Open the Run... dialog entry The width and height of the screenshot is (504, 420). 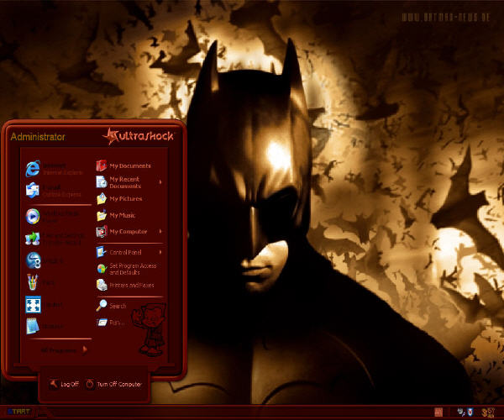110,322
